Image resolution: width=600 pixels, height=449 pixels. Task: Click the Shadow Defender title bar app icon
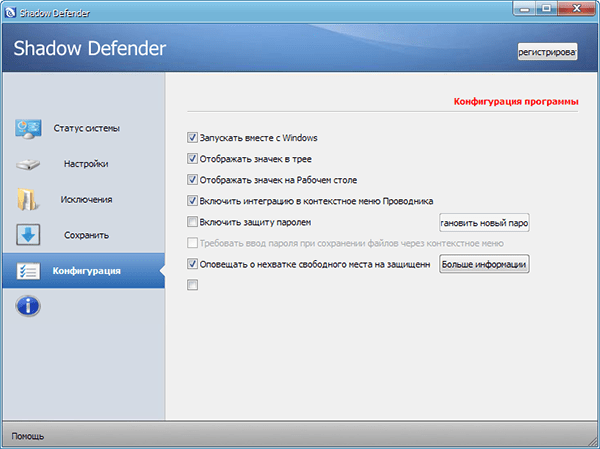10,13
